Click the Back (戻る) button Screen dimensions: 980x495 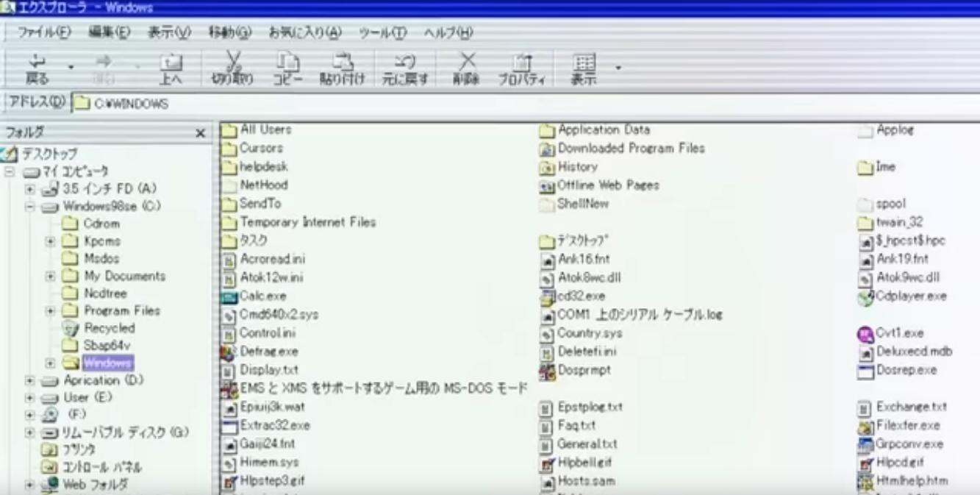[x=37, y=68]
